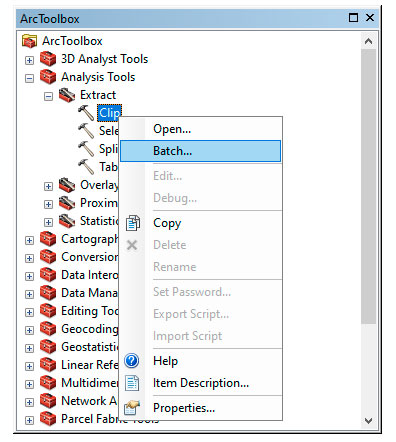Click the Geocoding Tools toolbox icon

click(x=48, y=329)
